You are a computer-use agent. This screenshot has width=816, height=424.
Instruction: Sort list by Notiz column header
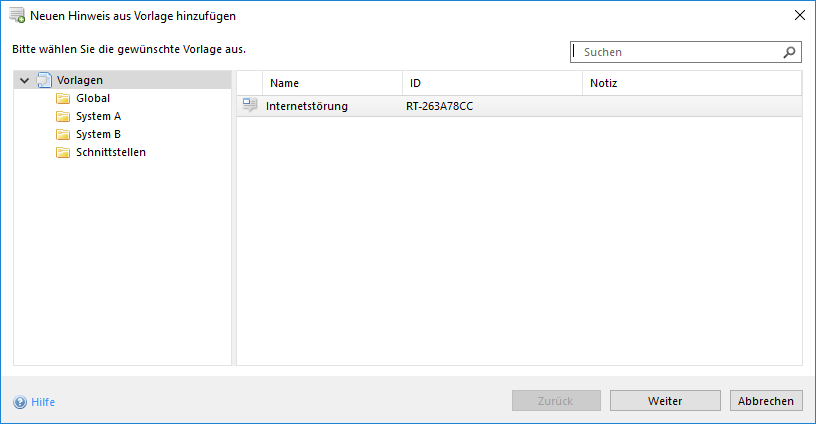(x=603, y=83)
